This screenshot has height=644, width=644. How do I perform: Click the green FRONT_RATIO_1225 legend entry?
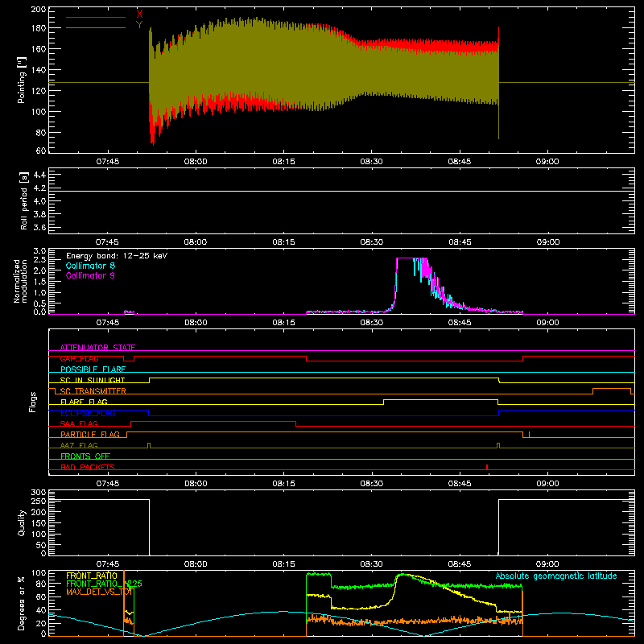(104, 584)
